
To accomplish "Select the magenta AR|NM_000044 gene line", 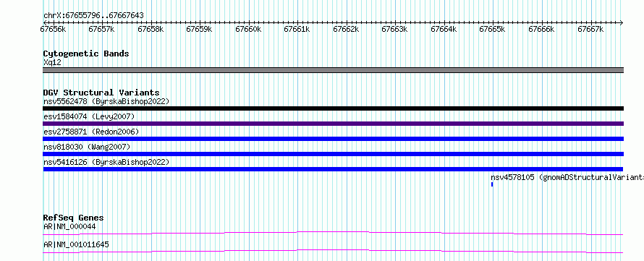I will pos(333,233).
